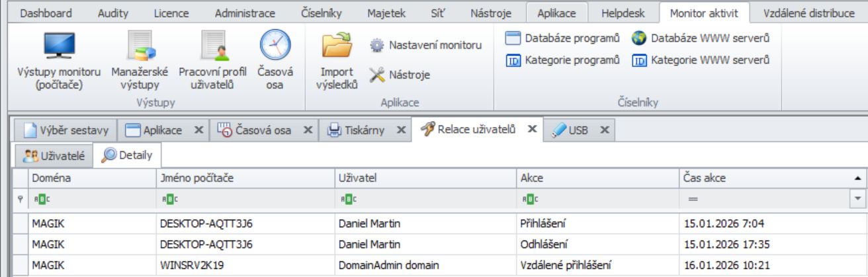Close the Tiskárny document tab
The height and width of the screenshot is (277, 868).
[x=401, y=130]
